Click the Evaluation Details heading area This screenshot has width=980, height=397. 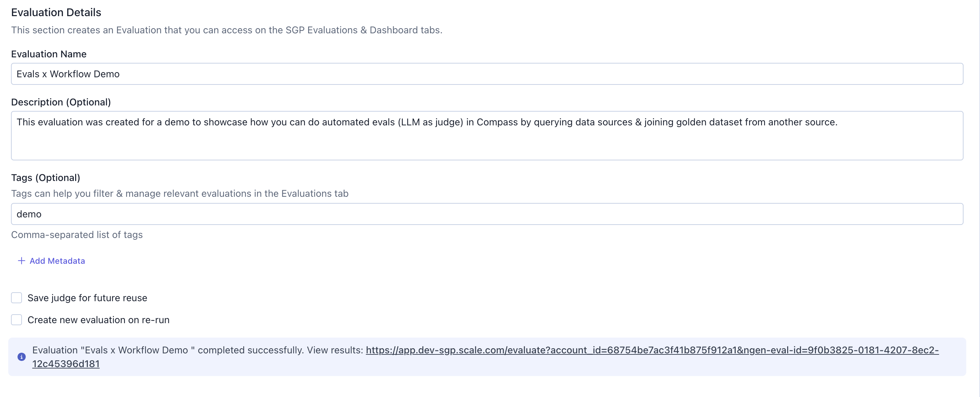click(x=56, y=12)
